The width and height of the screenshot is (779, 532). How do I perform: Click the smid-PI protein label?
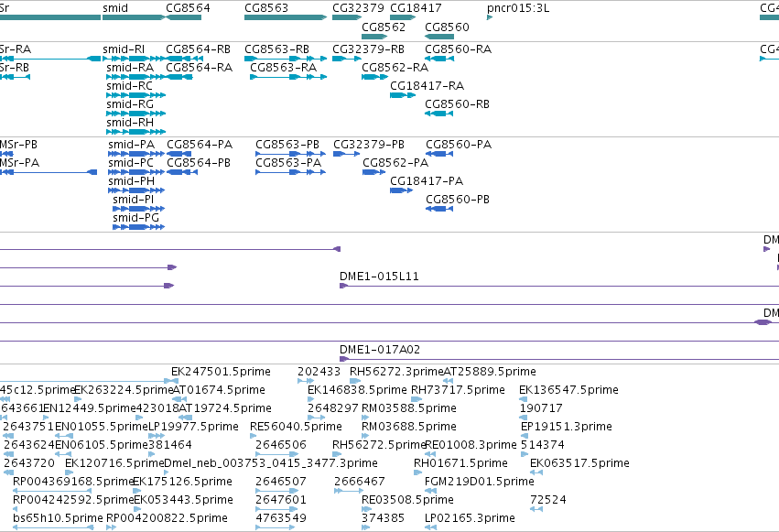pos(133,200)
